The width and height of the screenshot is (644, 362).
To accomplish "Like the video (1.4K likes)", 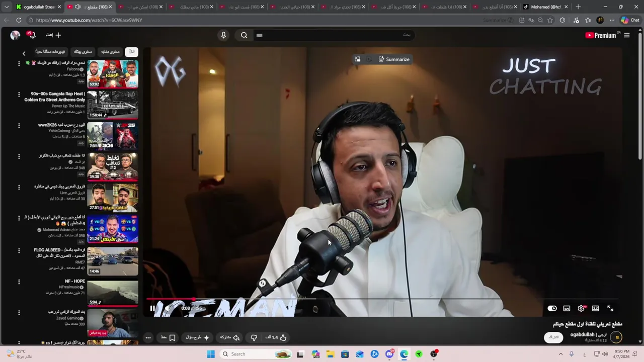I will point(276,337).
